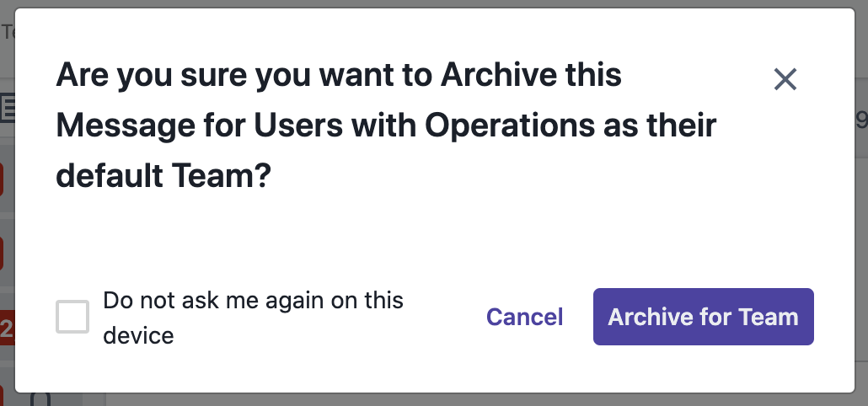Tick the empty square box beside Cancel row

coord(72,317)
